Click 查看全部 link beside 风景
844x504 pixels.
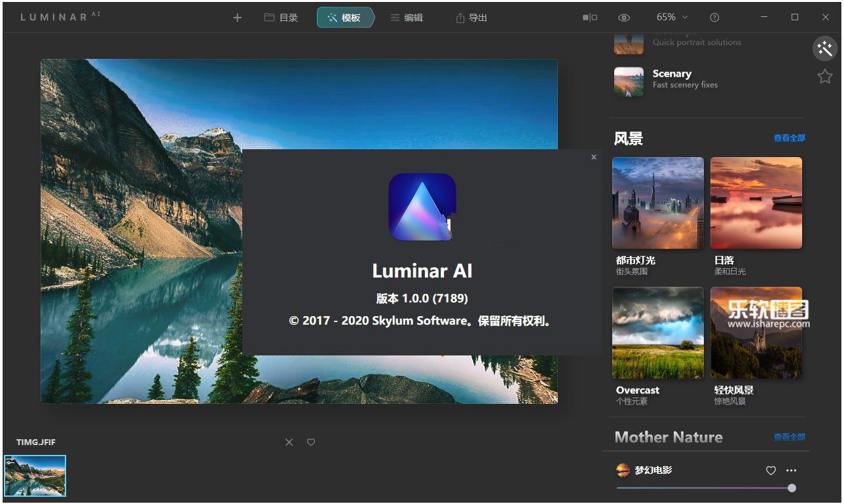click(x=789, y=138)
